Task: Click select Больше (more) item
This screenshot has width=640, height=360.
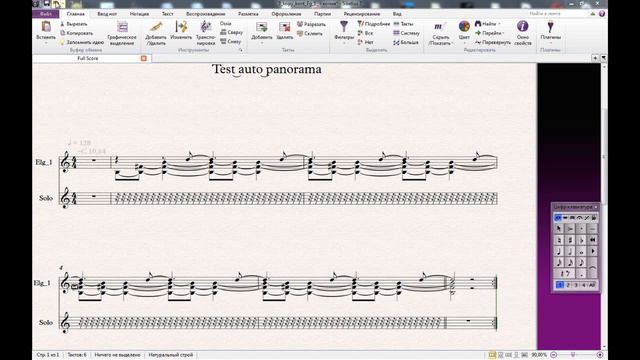Action: pos(406,42)
